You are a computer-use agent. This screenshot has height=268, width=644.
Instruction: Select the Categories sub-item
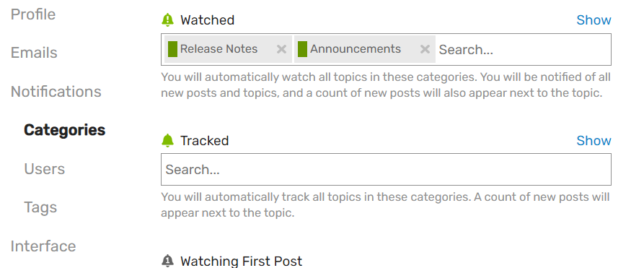pyautogui.click(x=64, y=130)
